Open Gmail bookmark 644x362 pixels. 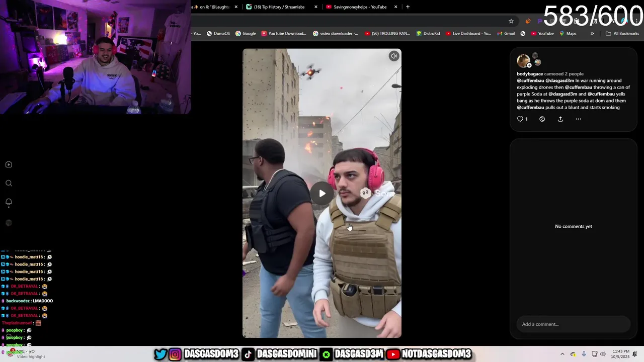point(506,34)
